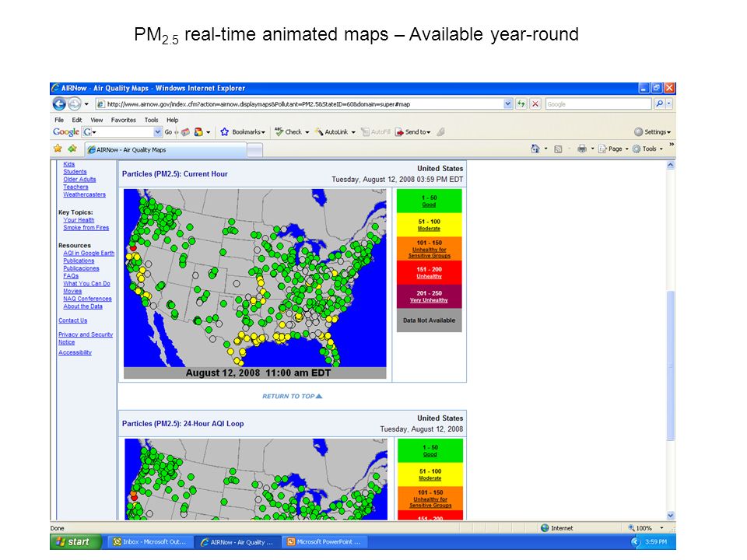Open the recent pages dropdown next to Forward
Screen dimensions: 747x560
pos(86,103)
